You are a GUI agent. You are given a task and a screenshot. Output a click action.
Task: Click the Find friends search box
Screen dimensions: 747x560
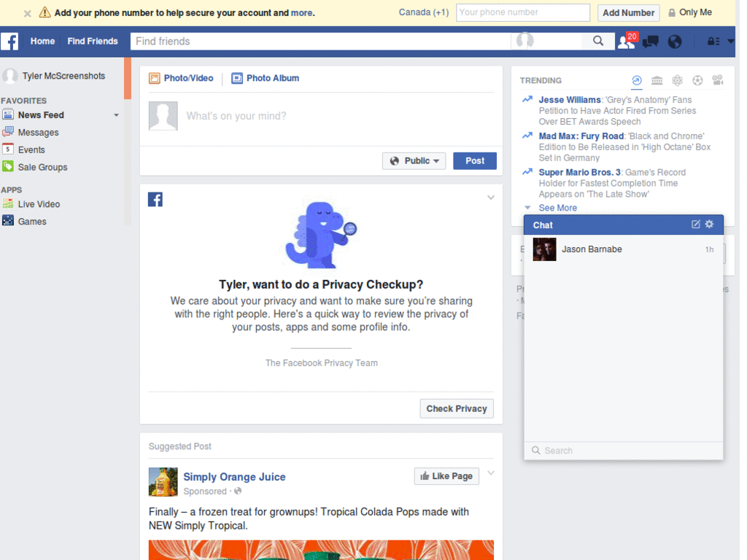click(320, 42)
